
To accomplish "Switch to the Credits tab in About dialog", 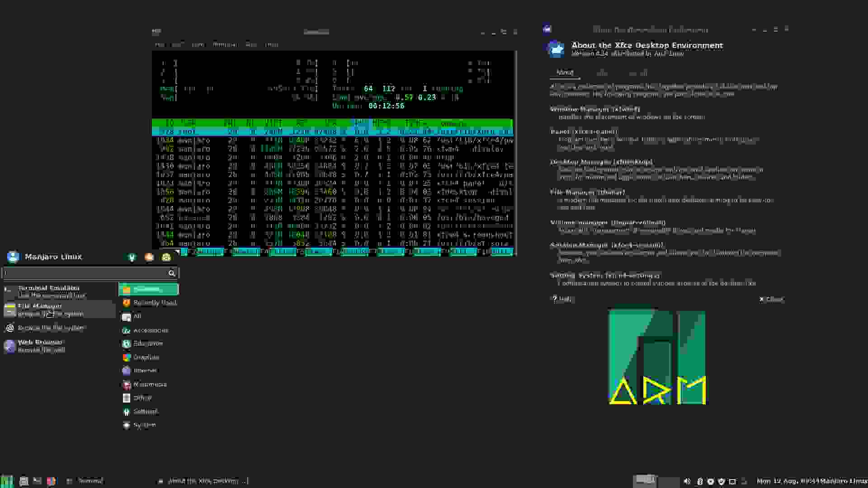I will 602,73.
